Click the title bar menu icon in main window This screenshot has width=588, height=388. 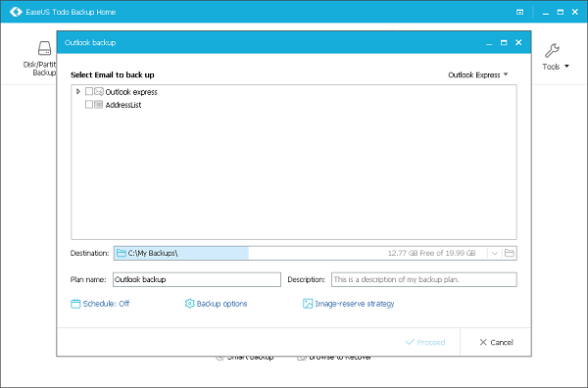[519, 12]
